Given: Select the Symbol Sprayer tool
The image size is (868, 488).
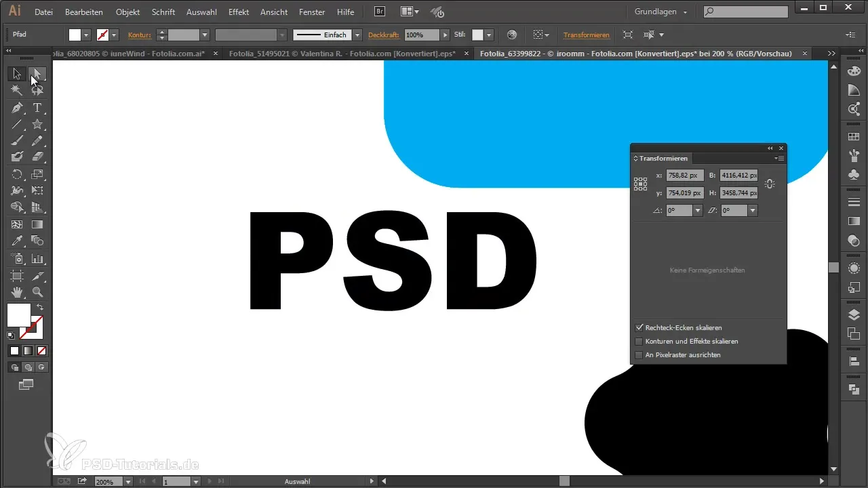Looking at the screenshot, I should [x=17, y=258].
